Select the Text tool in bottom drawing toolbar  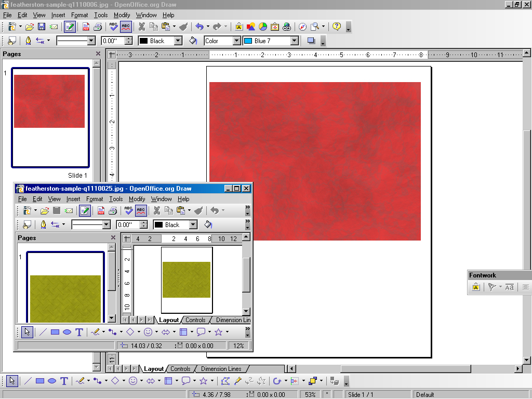click(x=64, y=381)
